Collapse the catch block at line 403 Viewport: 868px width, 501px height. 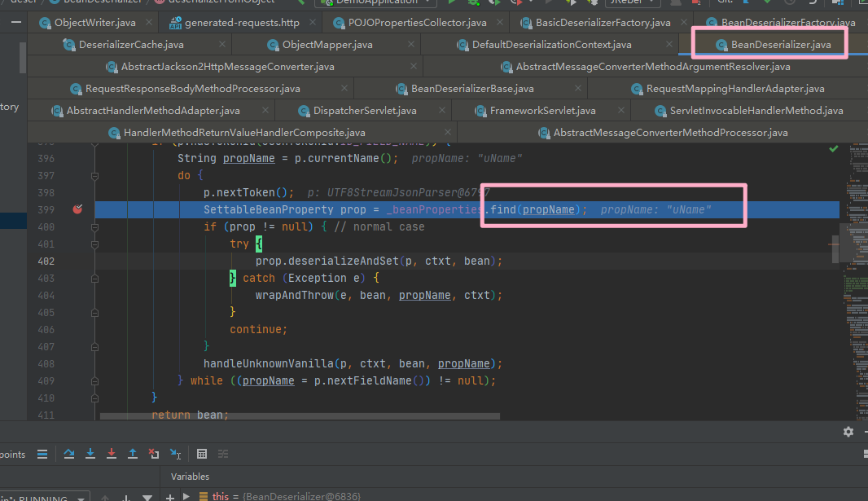(x=94, y=279)
